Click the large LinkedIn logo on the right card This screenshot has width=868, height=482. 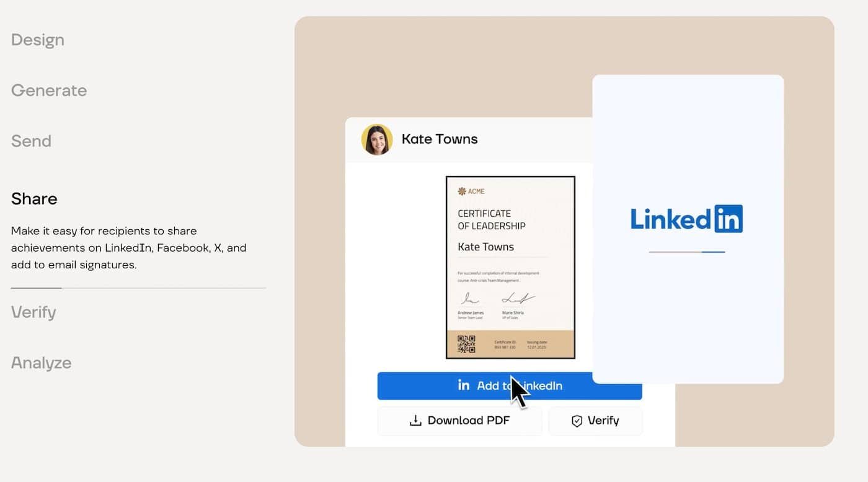686,218
